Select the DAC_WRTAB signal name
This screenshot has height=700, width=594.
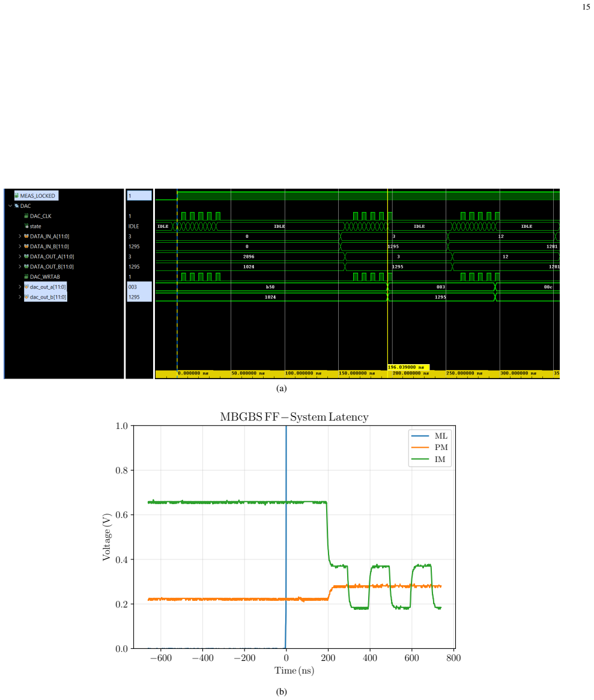tap(44, 277)
